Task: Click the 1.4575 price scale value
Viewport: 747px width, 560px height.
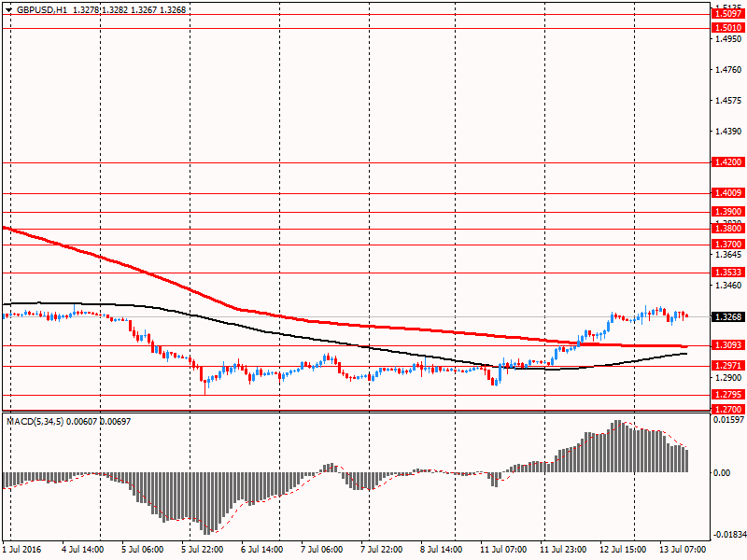Action: [729, 101]
